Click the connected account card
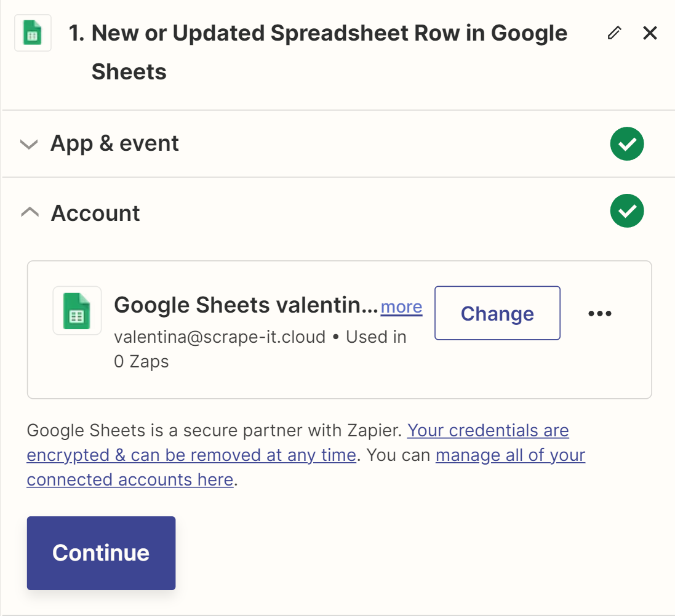 click(339, 330)
